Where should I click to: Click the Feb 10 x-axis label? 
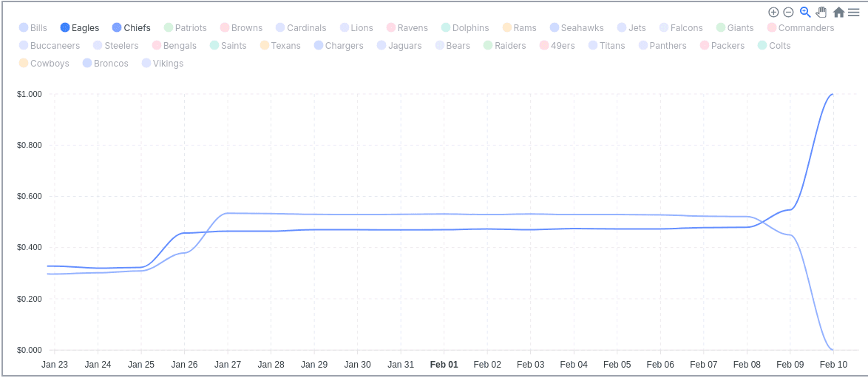(833, 365)
